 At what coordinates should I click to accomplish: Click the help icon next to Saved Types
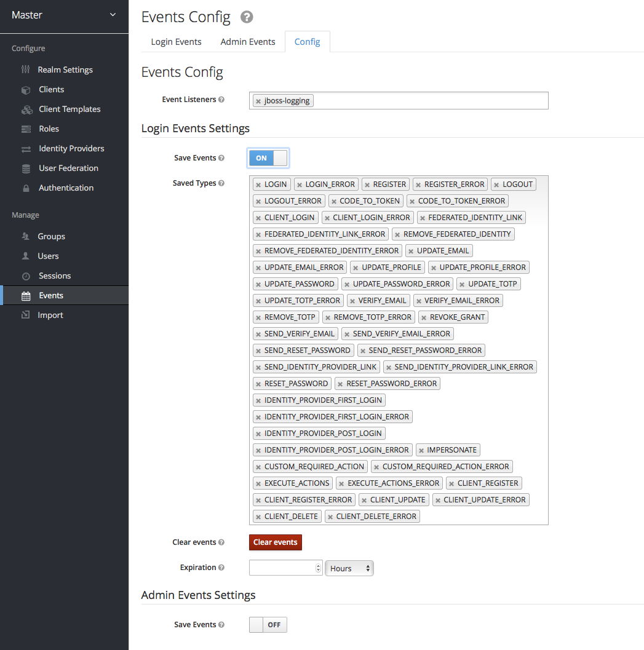click(x=221, y=183)
